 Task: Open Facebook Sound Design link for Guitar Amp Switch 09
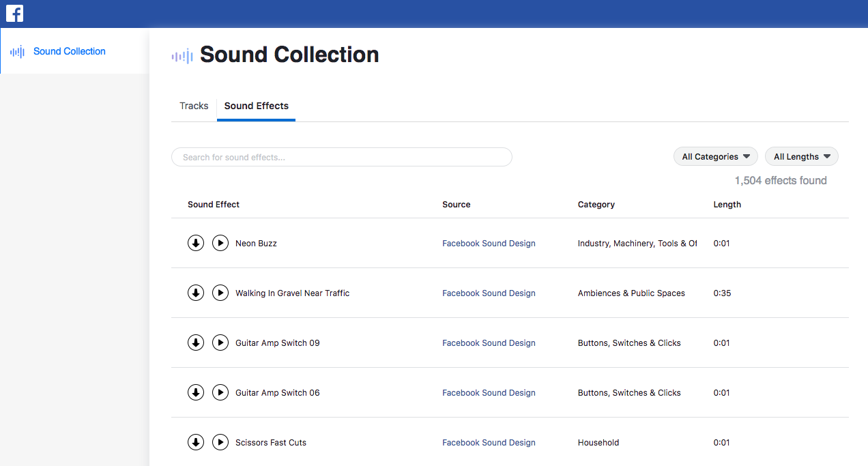[489, 343]
